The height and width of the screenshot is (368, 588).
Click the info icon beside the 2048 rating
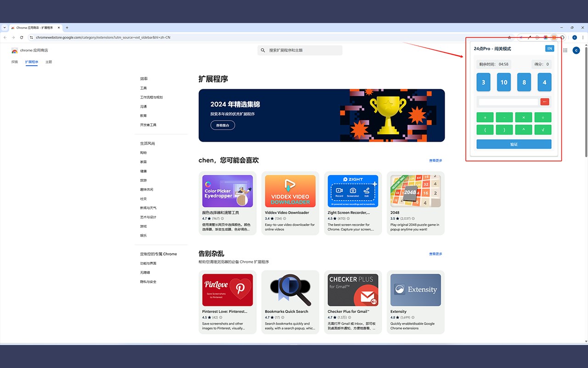pos(413,218)
